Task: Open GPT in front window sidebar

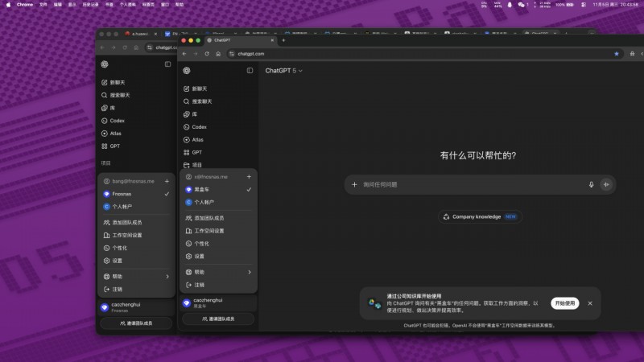Action: tap(218, 152)
